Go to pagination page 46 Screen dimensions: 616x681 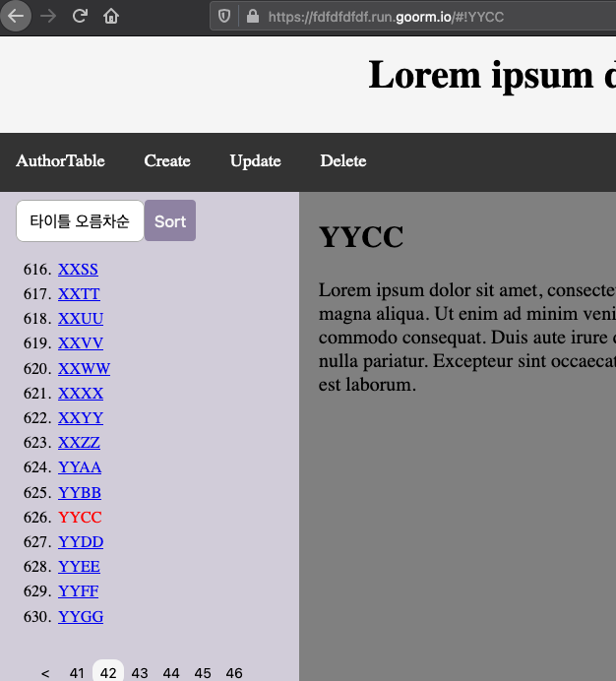234,673
